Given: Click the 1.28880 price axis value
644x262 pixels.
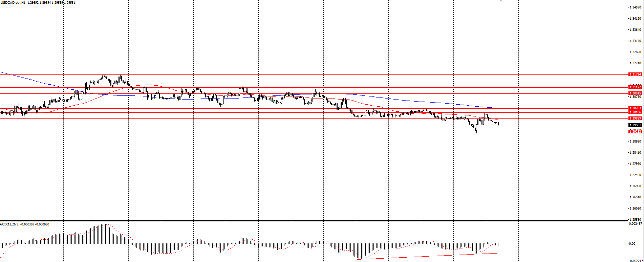Looking at the screenshot, I should tap(635, 141).
